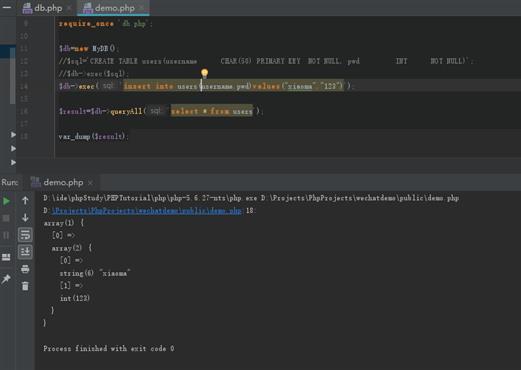Click the bottom arrow in the left gutter strip

pyautogui.click(x=13, y=162)
